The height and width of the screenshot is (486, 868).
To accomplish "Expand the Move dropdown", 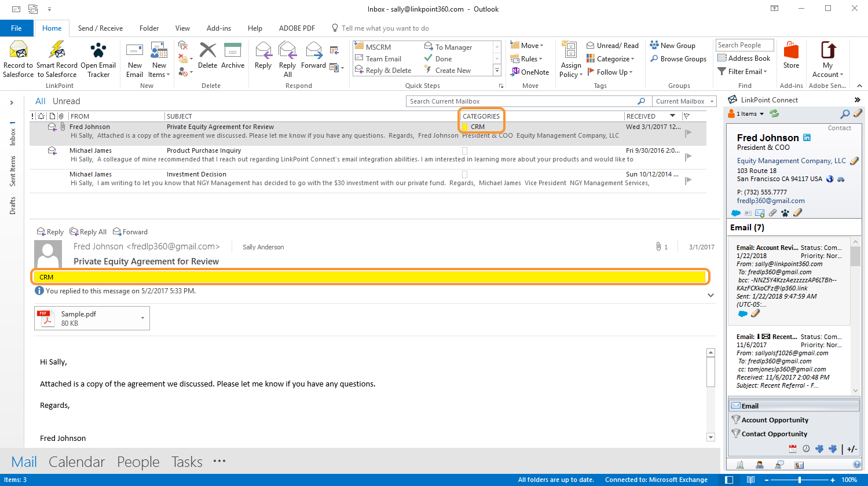I will tap(527, 46).
